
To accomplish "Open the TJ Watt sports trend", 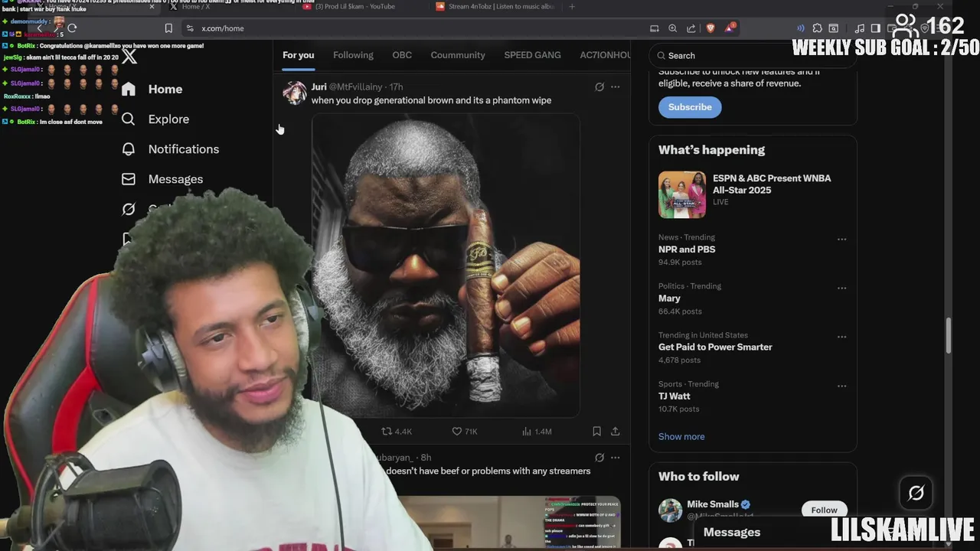I will click(675, 396).
